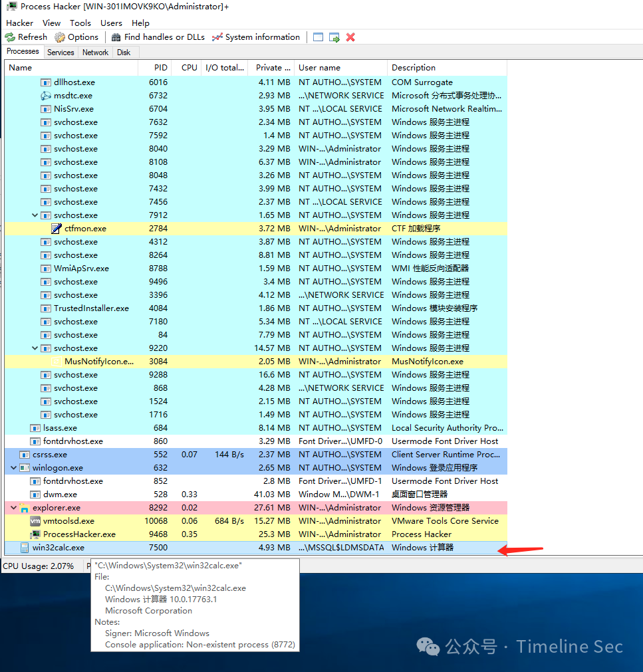Click dllhost.exe process icon

pyautogui.click(x=46, y=82)
